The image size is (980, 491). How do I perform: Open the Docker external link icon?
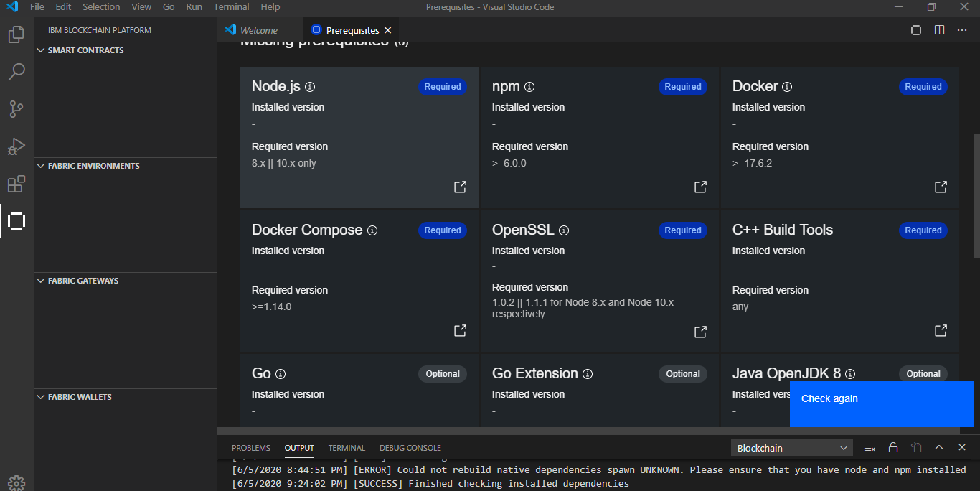pyautogui.click(x=940, y=187)
